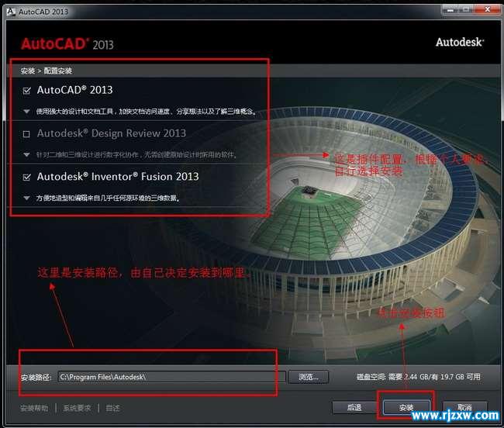Click the 浏览... browse button

[309, 377]
